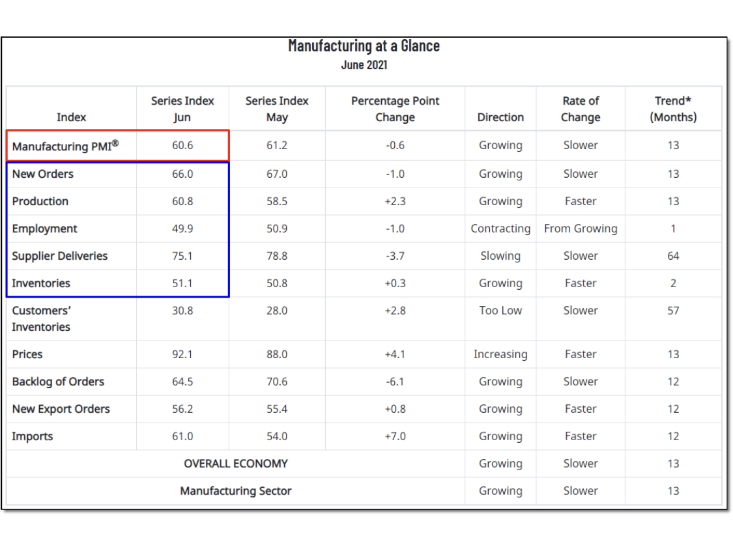Image resolution: width=733 pixels, height=560 pixels.
Task: Select the New Orders index label
Action: click(x=42, y=174)
